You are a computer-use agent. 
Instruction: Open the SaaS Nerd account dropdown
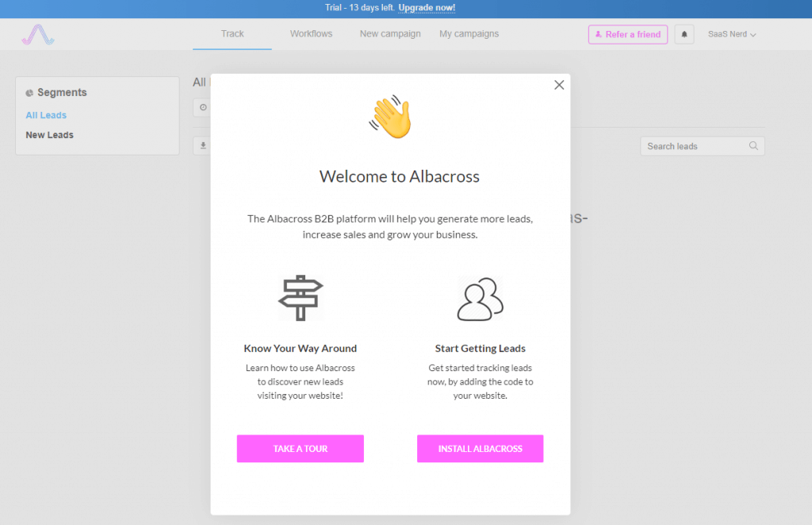coord(730,34)
